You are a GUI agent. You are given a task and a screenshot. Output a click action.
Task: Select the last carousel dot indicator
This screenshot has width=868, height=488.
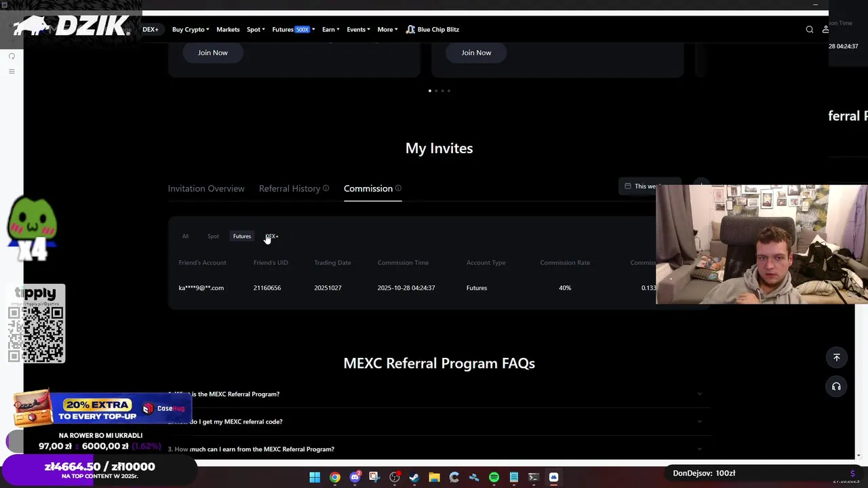coord(449,91)
